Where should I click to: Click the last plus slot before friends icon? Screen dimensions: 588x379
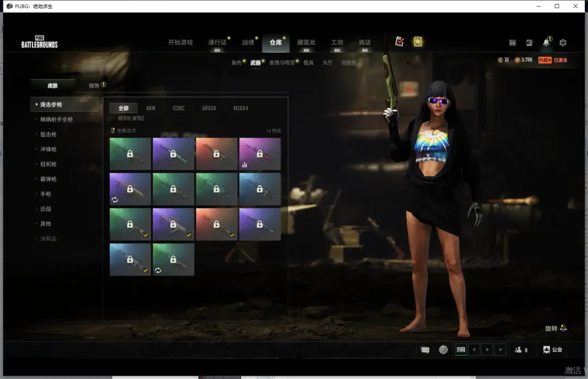click(500, 350)
